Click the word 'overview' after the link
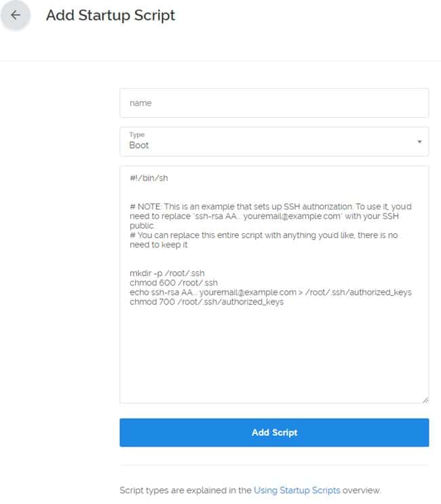 (x=361, y=490)
